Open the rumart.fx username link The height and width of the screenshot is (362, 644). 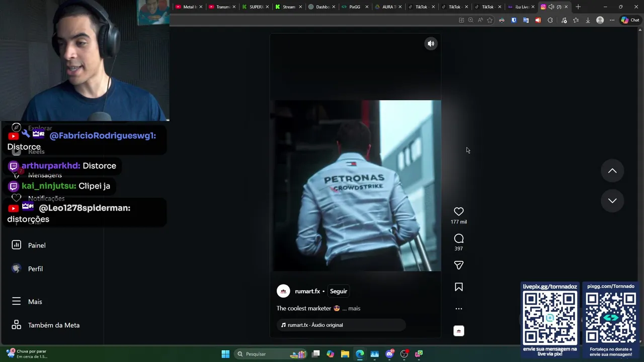[307, 291]
